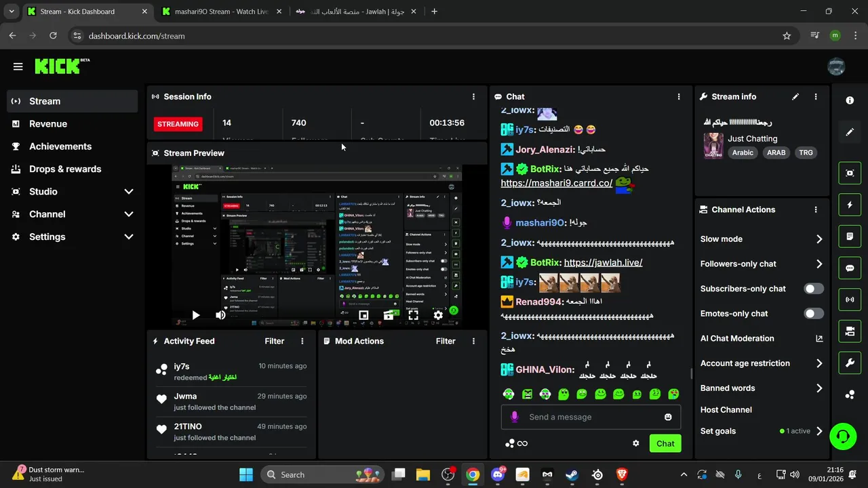Toggle Activity Feed lightning widget in sidebar
Screen dimensions: 868x488
(850, 205)
